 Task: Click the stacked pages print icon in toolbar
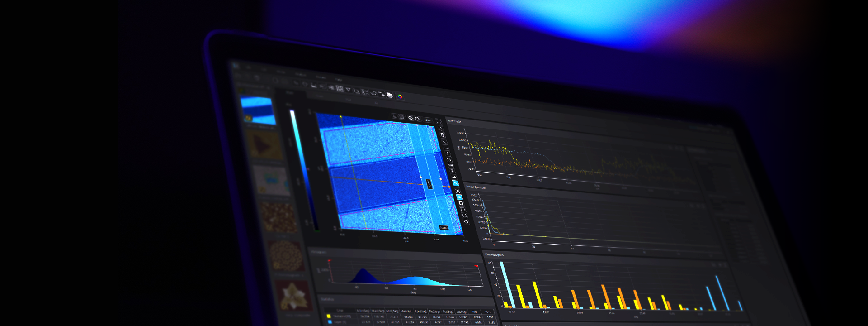coord(390,95)
